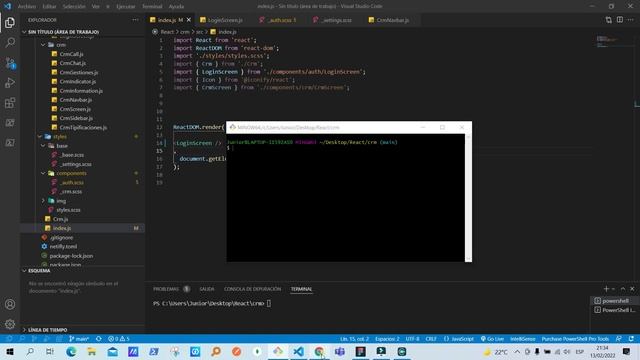Open the Windows Start menu
Viewport: 640px width, 360px height.
tap(9, 351)
